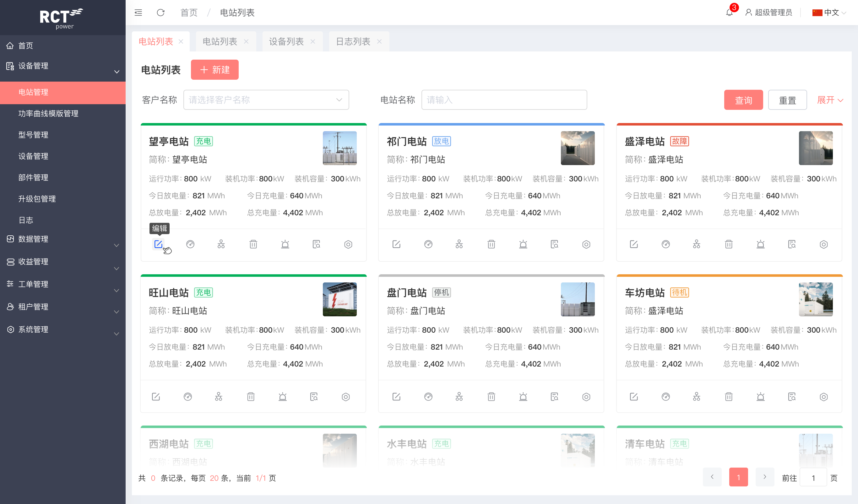
Task: Open log search icon on 望亭电站 card
Action: [x=317, y=244]
